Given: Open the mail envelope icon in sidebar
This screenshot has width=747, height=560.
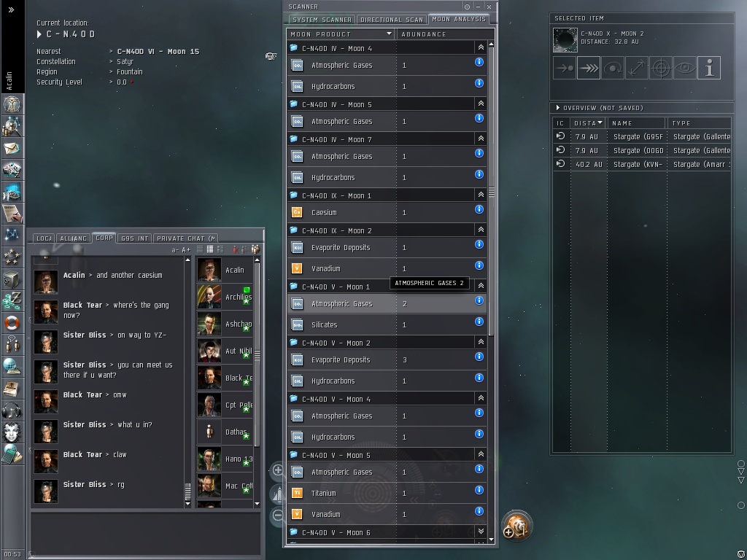Looking at the screenshot, I should (x=12, y=148).
